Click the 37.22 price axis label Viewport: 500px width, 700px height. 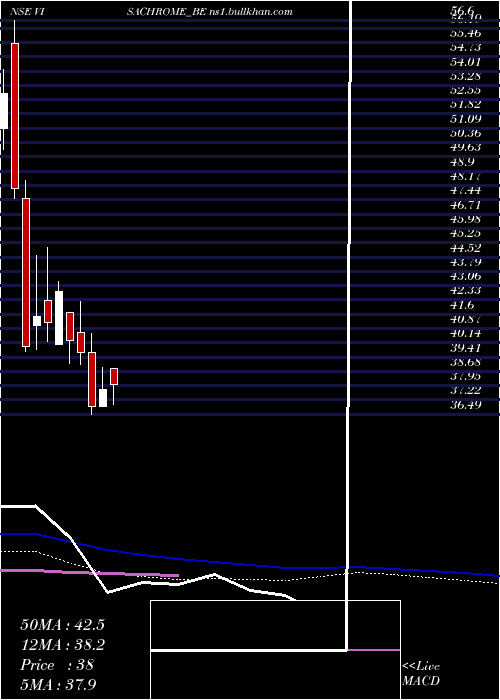466,391
